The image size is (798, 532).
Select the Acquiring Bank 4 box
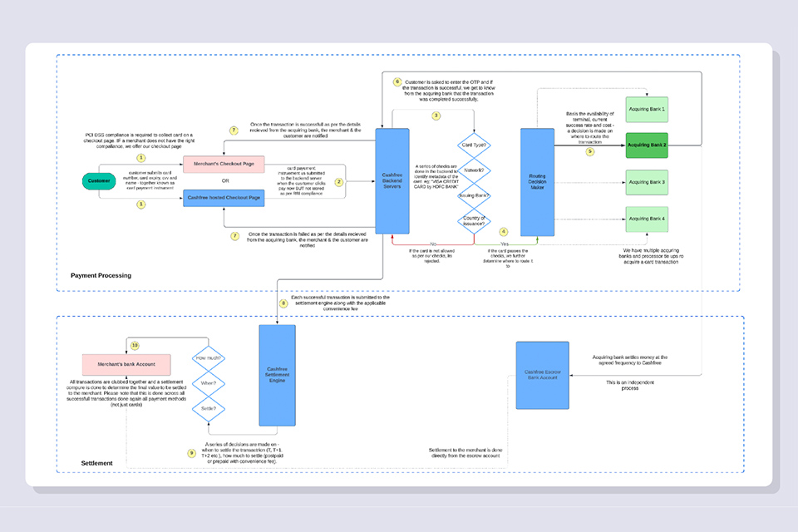[648, 219]
